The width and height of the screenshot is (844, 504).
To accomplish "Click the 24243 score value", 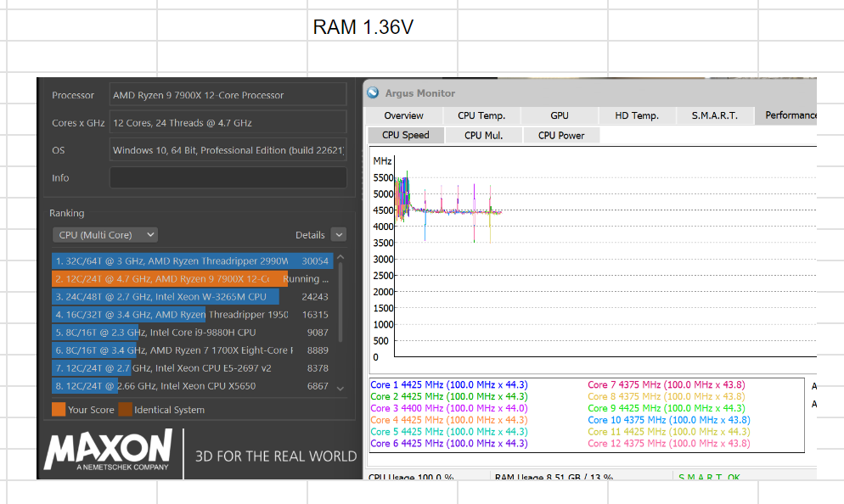I will [x=315, y=296].
